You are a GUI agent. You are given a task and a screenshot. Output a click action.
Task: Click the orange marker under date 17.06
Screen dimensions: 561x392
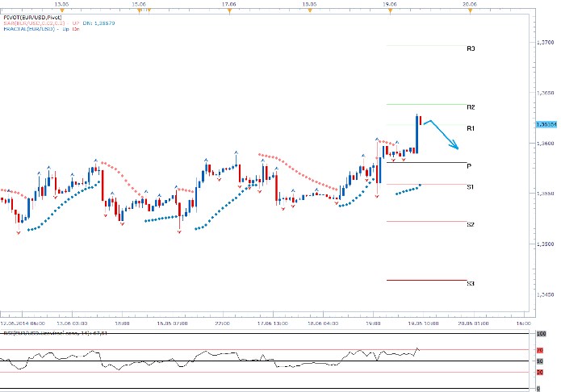coord(229,10)
